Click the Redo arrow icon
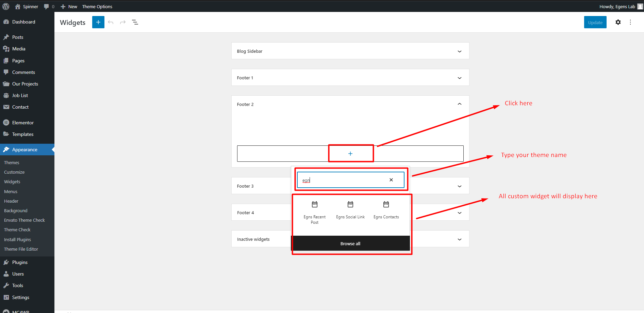 tap(123, 22)
